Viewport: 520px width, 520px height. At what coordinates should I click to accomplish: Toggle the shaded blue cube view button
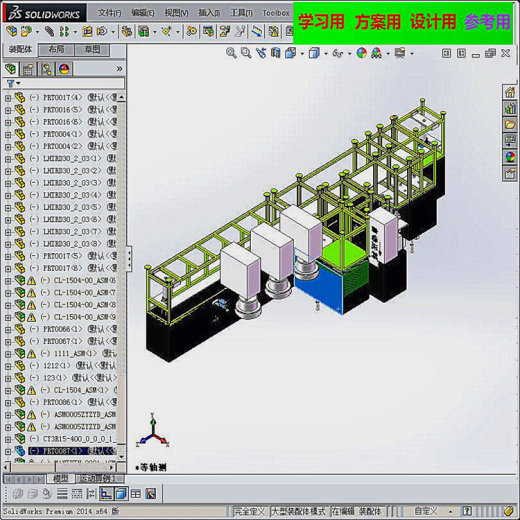pos(121,493)
